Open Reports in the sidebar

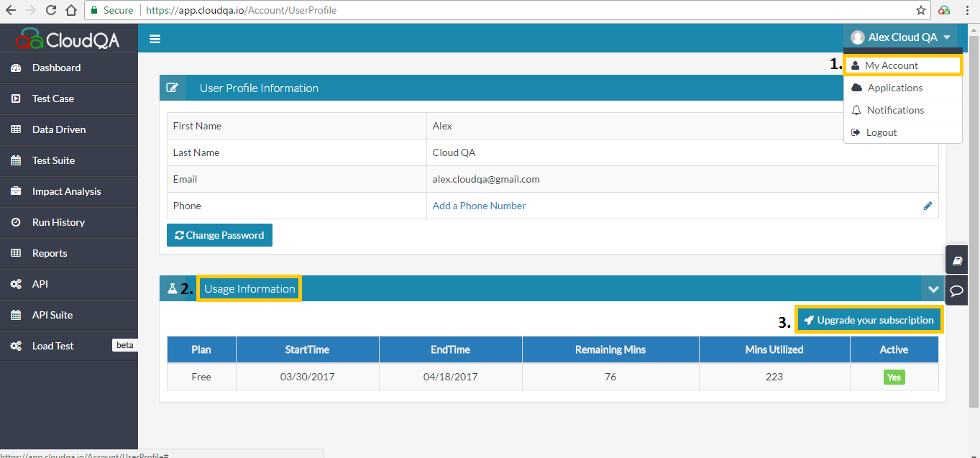[69, 253]
